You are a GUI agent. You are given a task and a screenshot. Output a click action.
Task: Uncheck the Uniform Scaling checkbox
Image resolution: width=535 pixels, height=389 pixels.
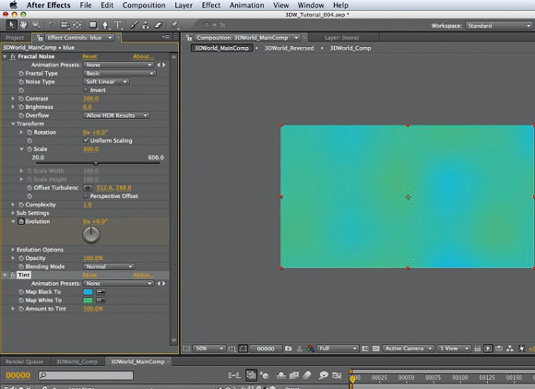pos(86,140)
